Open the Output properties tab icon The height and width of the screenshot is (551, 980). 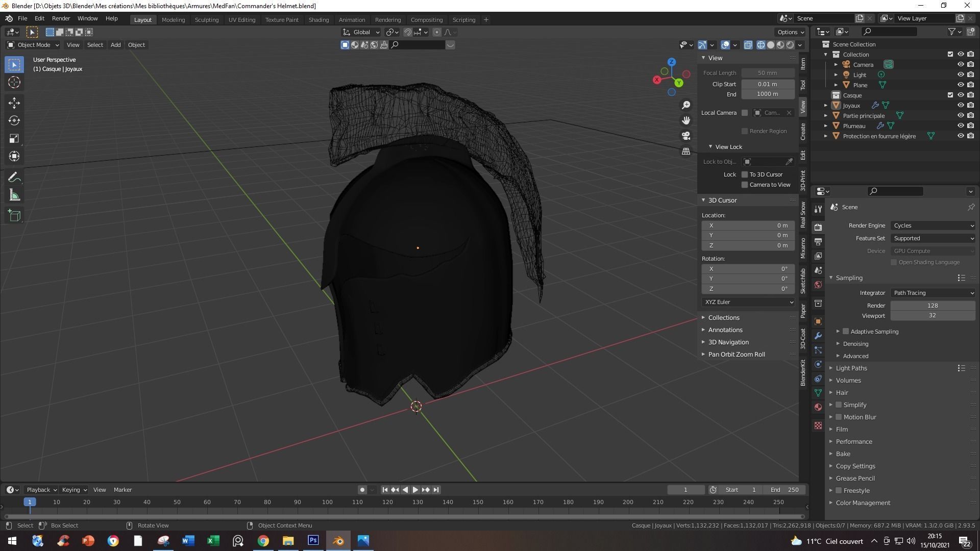(x=818, y=241)
